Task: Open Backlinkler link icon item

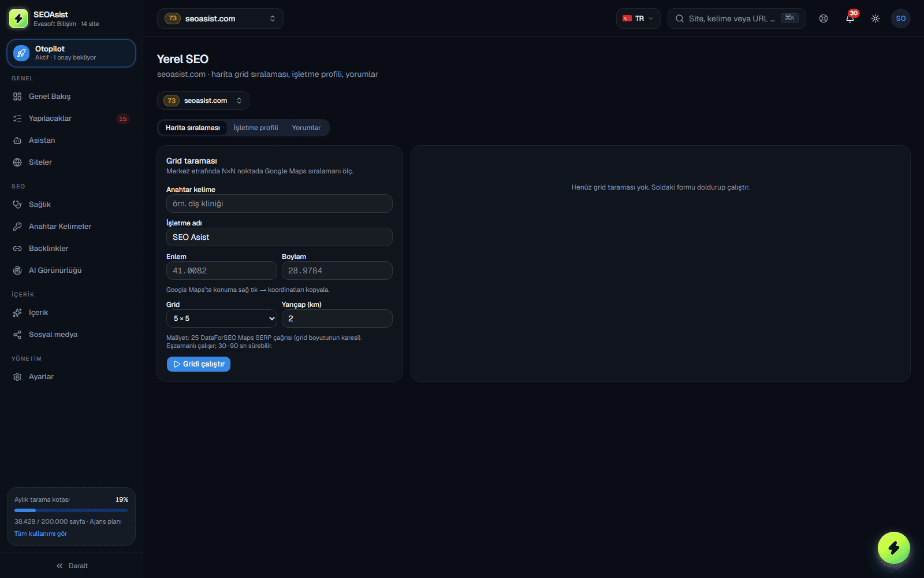Action: coord(71,249)
